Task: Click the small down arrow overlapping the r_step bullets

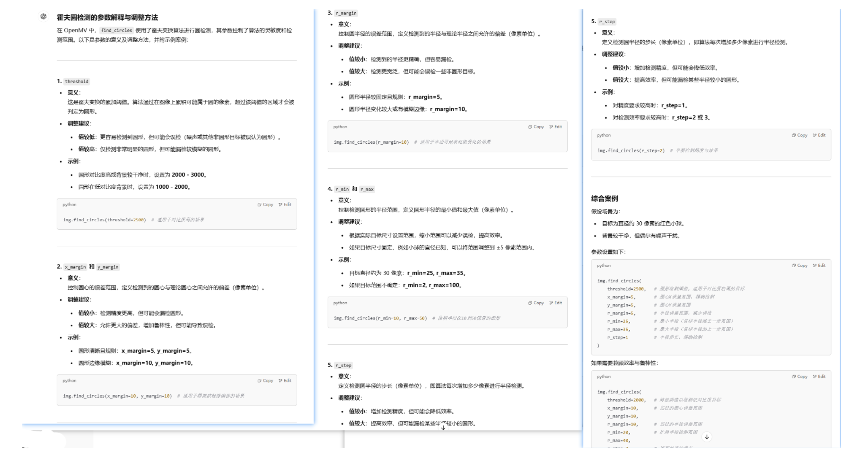Action: [443, 427]
